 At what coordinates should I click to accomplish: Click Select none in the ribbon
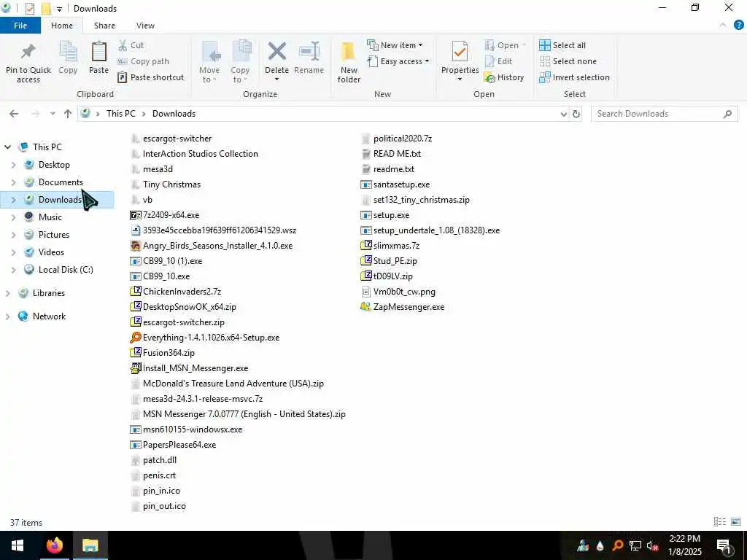tap(568, 61)
